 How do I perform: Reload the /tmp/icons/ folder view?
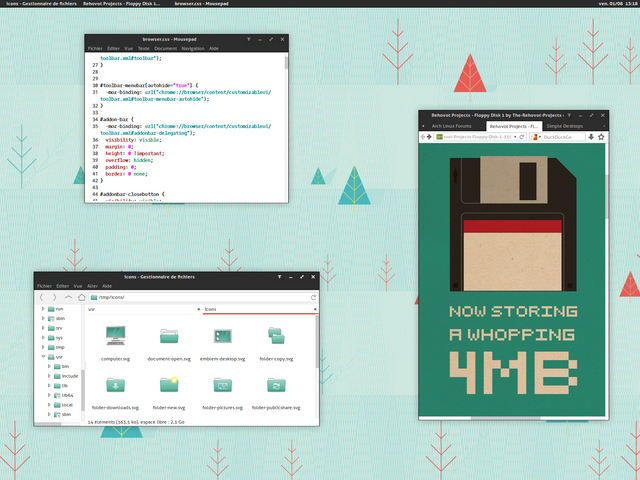click(x=313, y=297)
